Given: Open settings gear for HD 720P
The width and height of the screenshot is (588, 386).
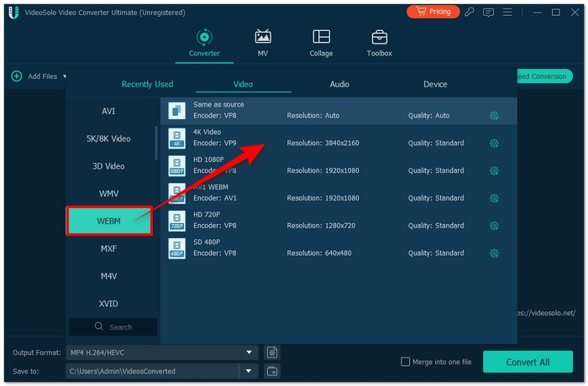Looking at the screenshot, I should pos(494,226).
